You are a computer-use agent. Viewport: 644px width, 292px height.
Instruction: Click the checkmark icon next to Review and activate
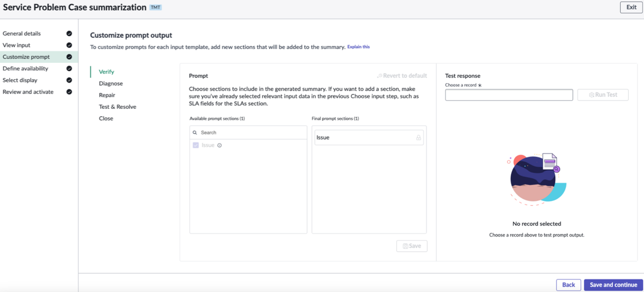pos(69,92)
